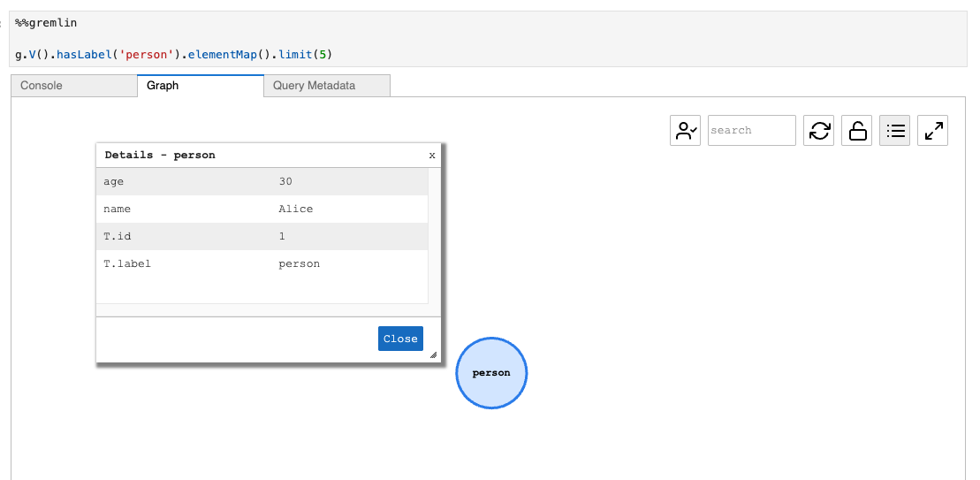Dismiss details panel with the x
This screenshot has width=980, height=480.
point(432,155)
